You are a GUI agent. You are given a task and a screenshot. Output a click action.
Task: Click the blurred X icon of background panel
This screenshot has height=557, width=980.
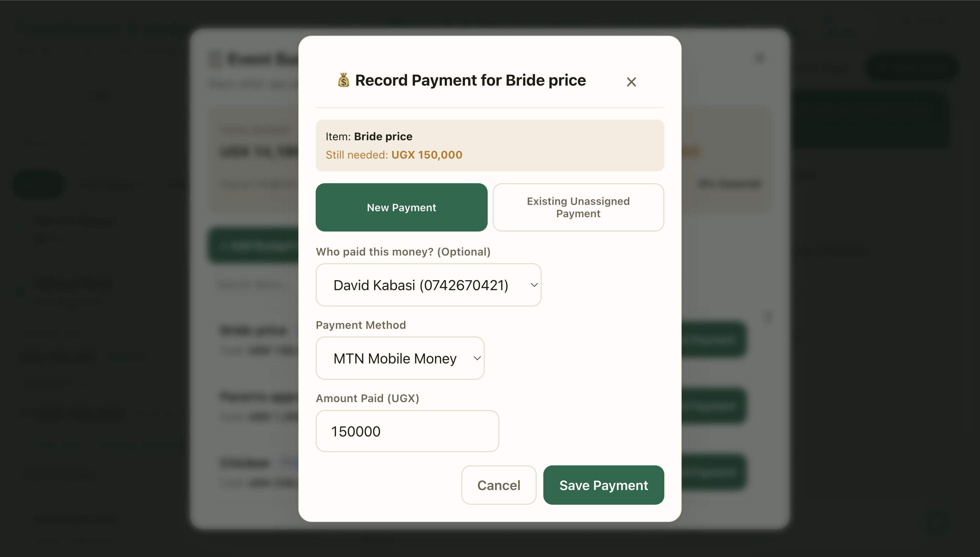(x=760, y=58)
